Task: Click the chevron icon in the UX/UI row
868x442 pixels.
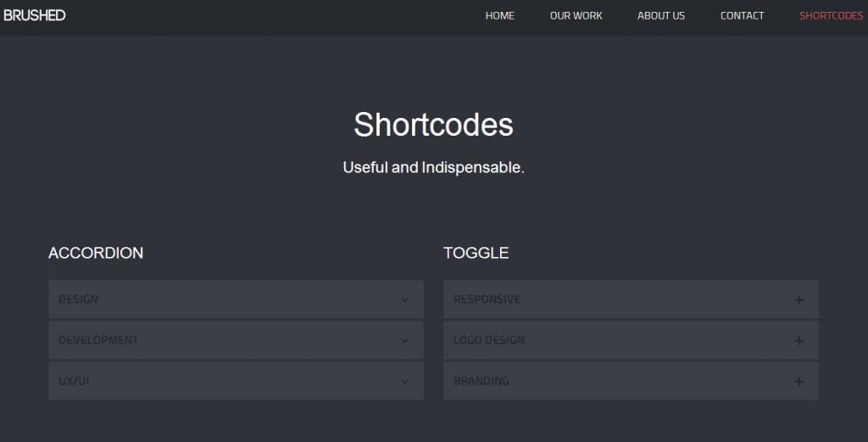Action: tap(404, 381)
